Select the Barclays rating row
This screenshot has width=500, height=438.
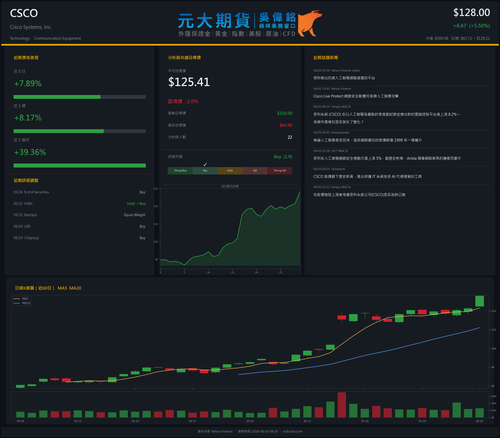tap(80, 215)
